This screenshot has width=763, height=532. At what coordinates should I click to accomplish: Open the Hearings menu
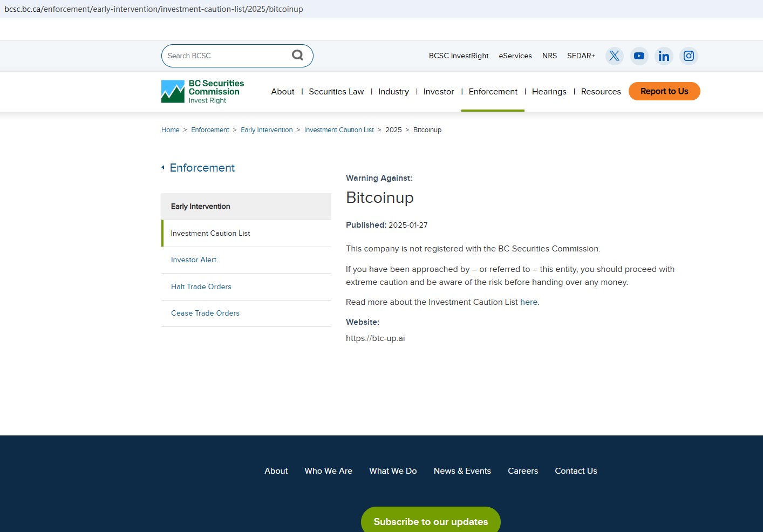549,92
